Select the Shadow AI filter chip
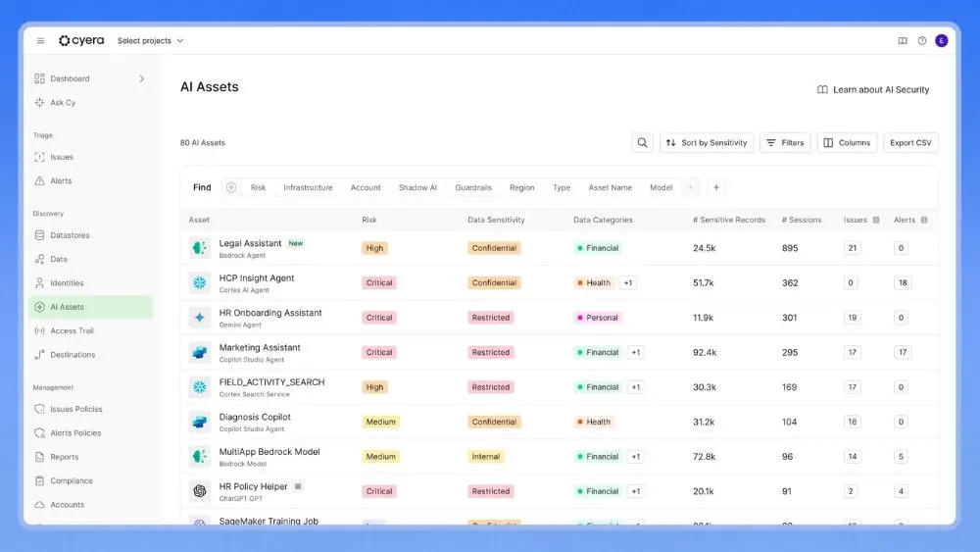This screenshot has height=552, width=980. [x=417, y=187]
